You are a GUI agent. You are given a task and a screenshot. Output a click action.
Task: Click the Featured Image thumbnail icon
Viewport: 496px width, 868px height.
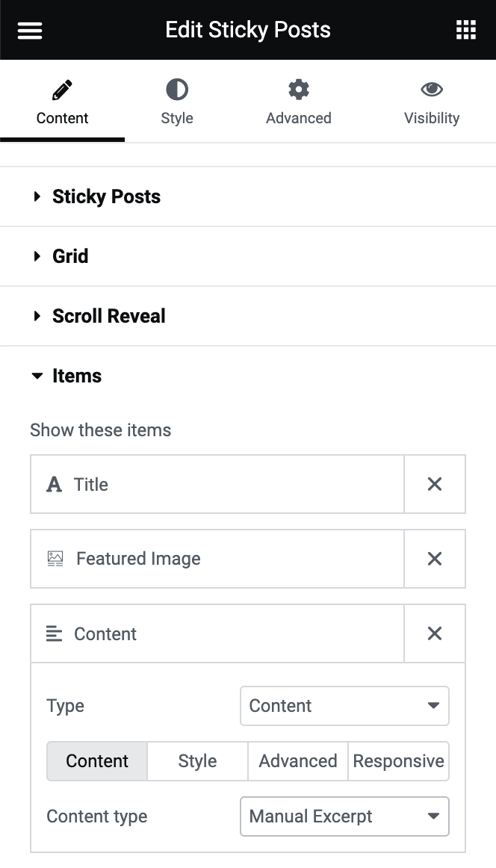(x=54, y=559)
